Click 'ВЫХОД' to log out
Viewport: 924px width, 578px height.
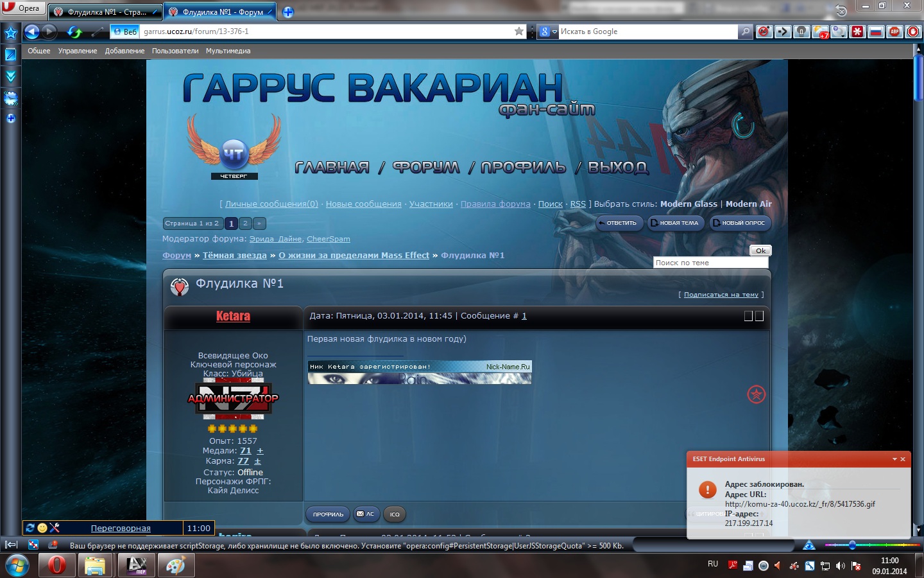click(618, 168)
